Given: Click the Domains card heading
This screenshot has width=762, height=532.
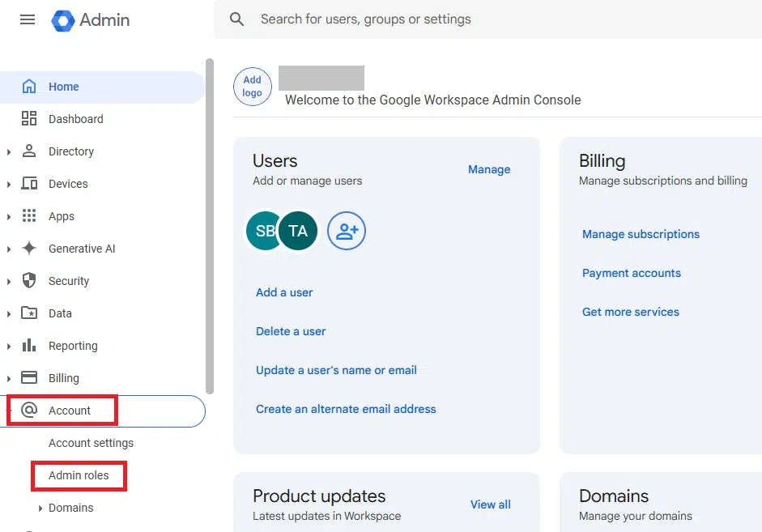Looking at the screenshot, I should [614, 496].
